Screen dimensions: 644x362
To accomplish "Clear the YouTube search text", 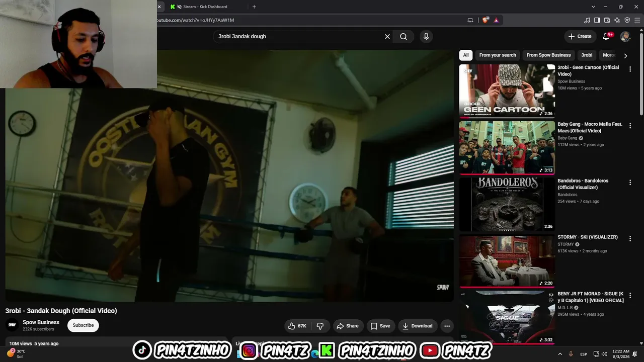I will [x=387, y=36].
